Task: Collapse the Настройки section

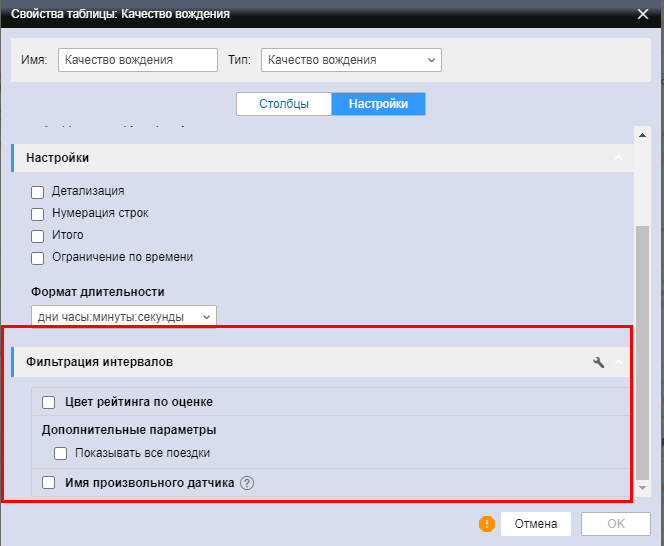Action: pyautogui.click(x=619, y=158)
